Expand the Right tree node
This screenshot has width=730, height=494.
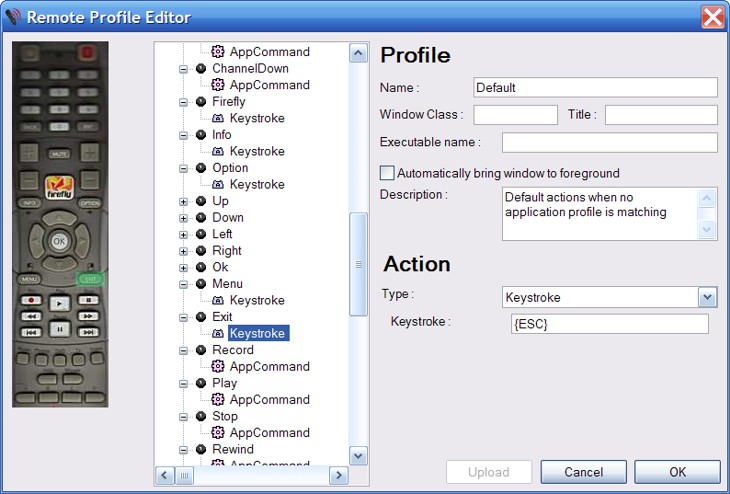pos(183,251)
